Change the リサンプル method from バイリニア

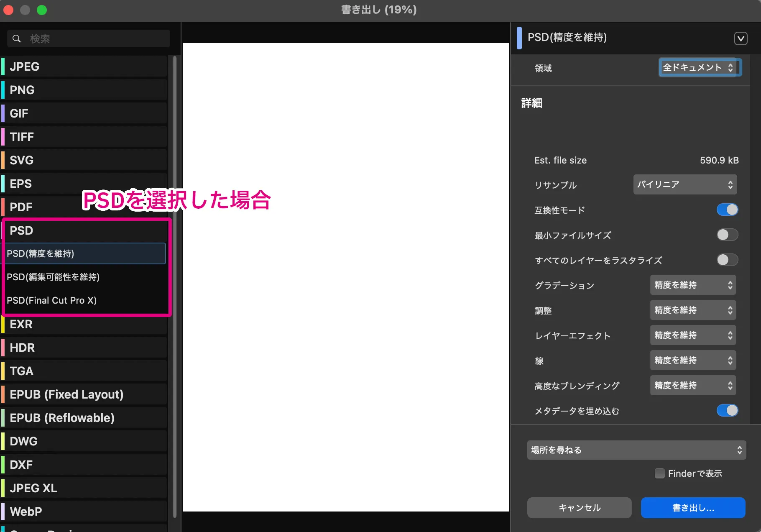click(x=684, y=184)
